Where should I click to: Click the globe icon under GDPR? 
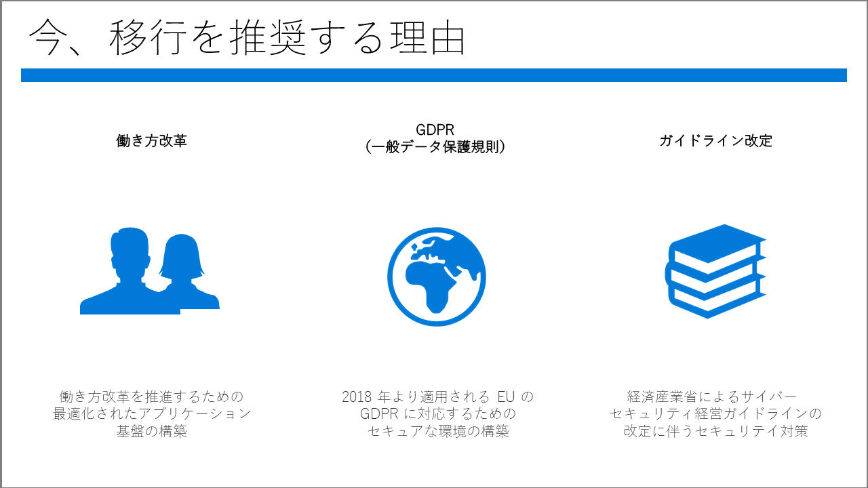(437, 277)
